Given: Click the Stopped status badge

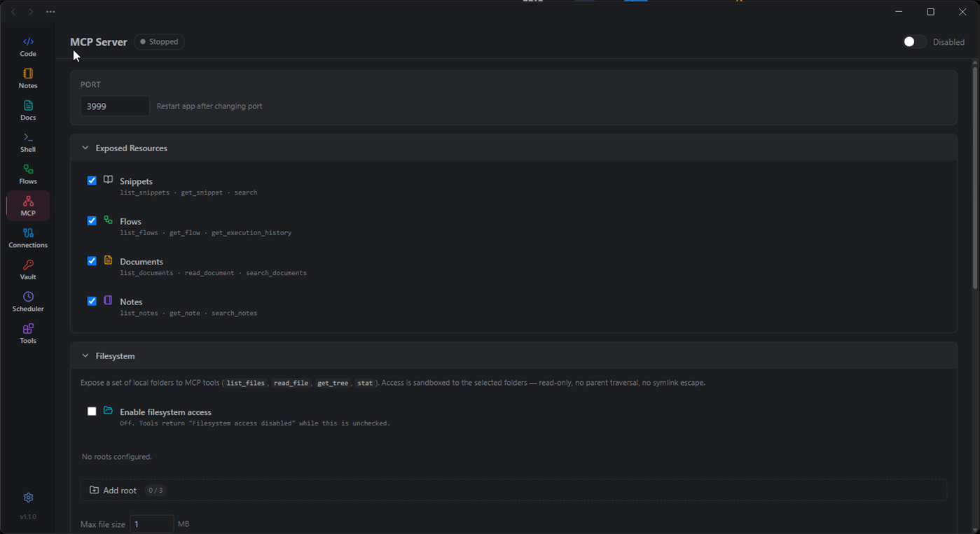Looking at the screenshot, I should point(159,42).
